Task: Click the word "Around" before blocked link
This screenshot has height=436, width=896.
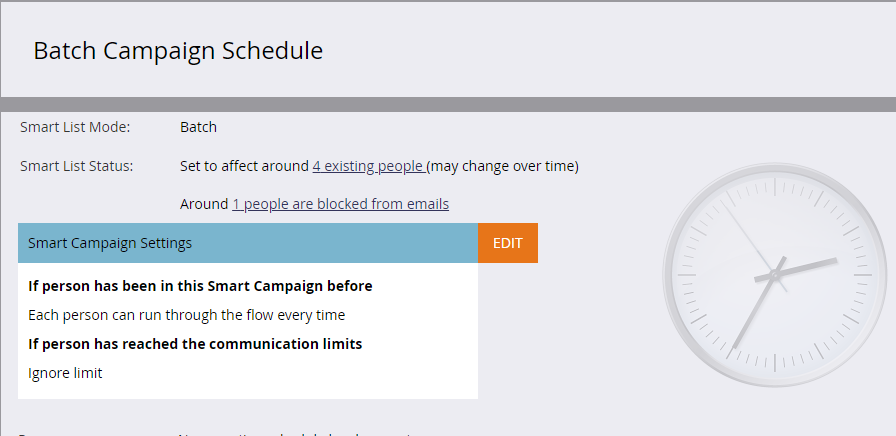Action: (204, 204)
